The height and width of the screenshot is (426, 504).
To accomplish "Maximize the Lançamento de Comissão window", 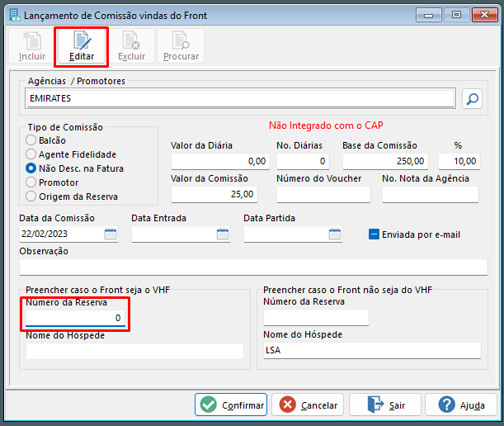I will pos(456,15).
